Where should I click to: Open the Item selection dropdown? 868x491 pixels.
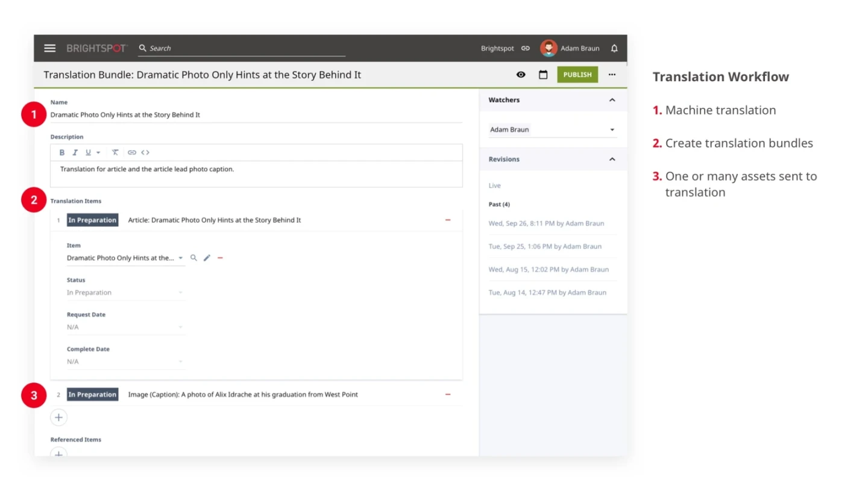(x=180, y=258)
